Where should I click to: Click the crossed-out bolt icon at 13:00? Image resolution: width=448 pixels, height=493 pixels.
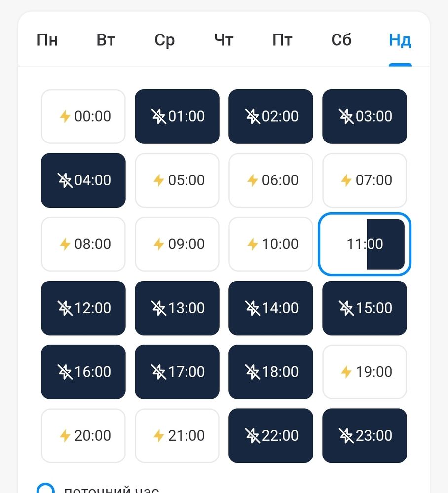click(158, 308)
